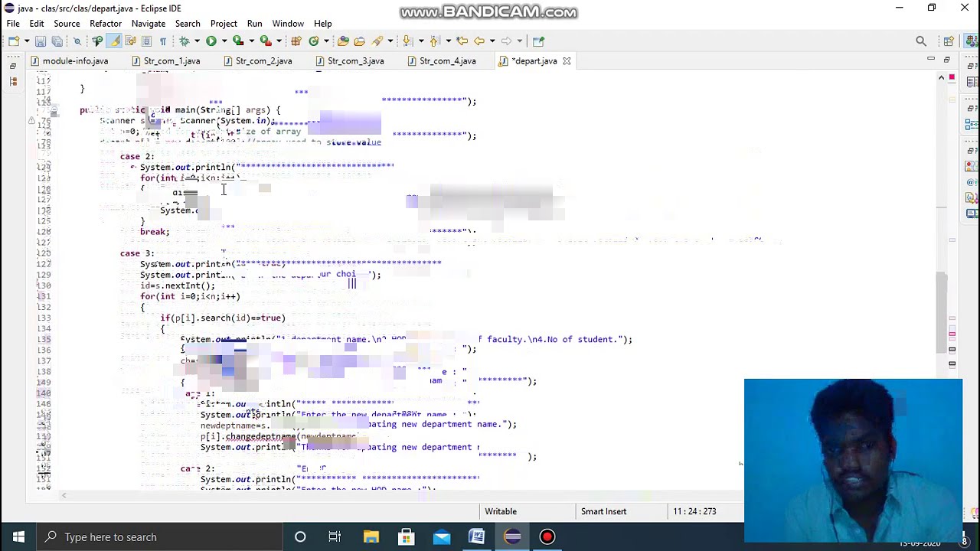Toggle Pin Editor icon

(537, 41)
